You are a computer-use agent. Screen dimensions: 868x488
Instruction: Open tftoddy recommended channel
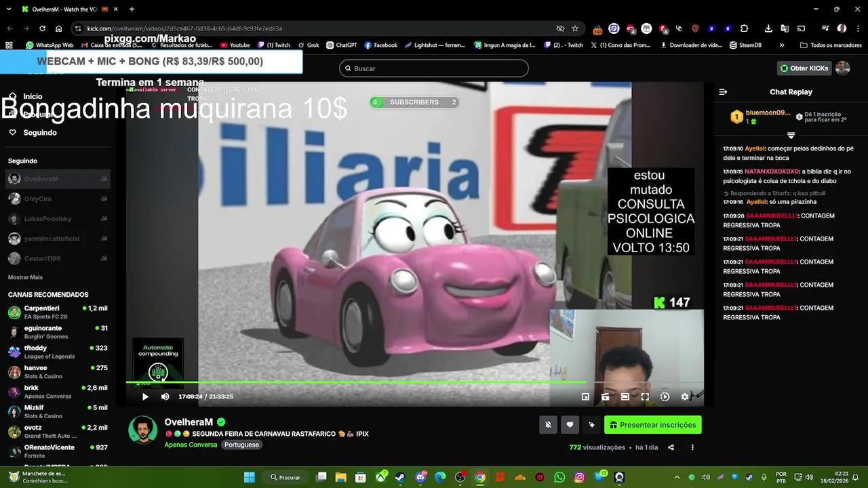58,352
